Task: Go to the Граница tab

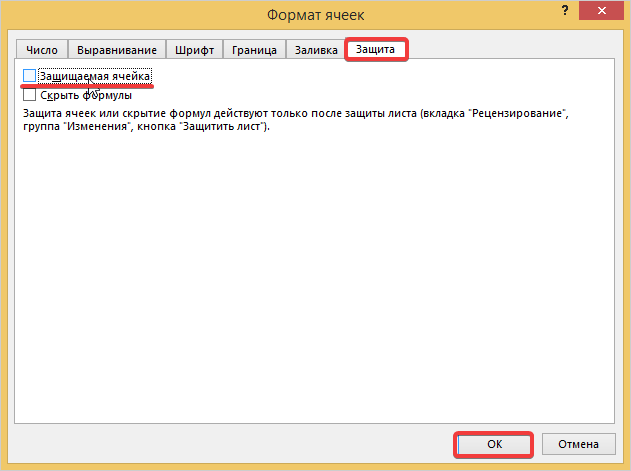Action: pos(254,49)
